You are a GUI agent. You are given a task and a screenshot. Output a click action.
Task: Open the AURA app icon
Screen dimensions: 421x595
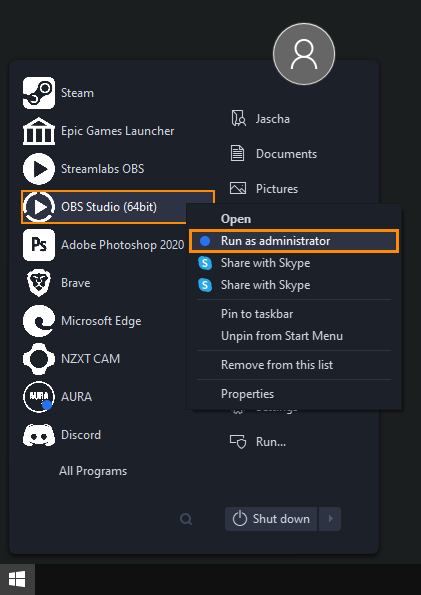tap(39, 397)
